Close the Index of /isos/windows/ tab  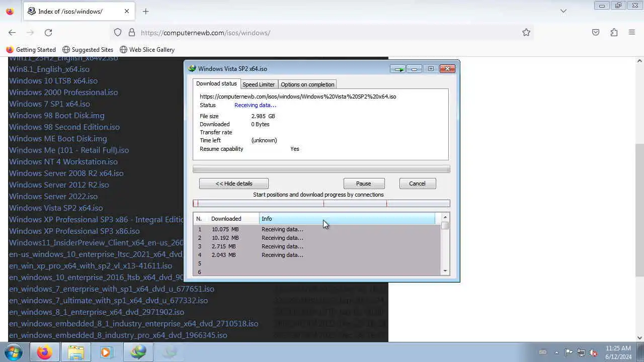(x=127, y=11)
